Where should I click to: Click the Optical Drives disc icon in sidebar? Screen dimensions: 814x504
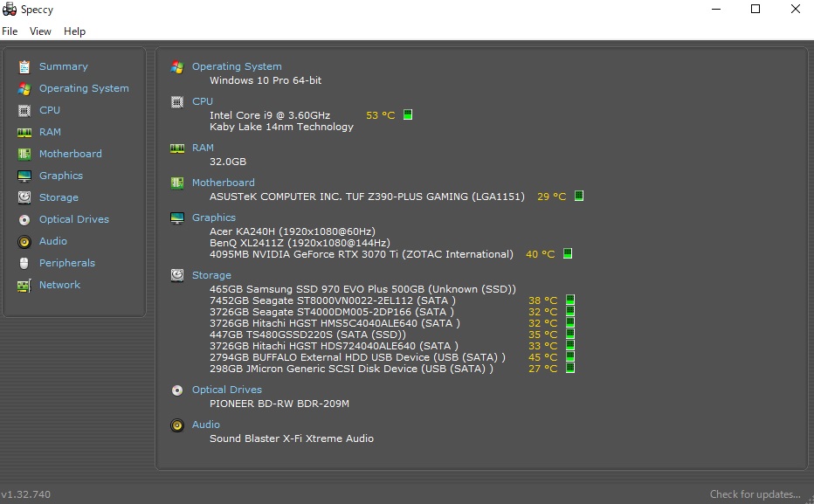pos(24,219)
